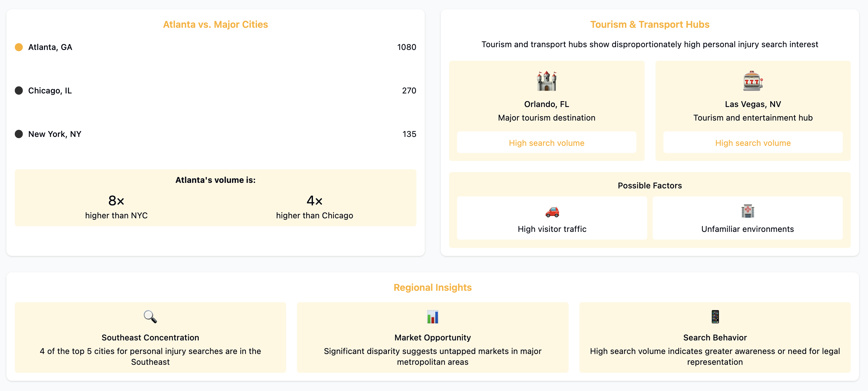Click the bar chart icon for Market Opportunity
This screenshot has height=391, width=868.
coord(433,317)
